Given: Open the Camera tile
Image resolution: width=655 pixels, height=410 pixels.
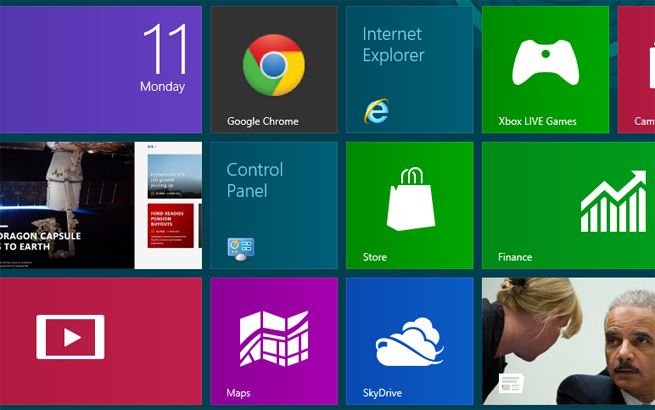Looking at the screenshot, I should [x=636, y=69].
